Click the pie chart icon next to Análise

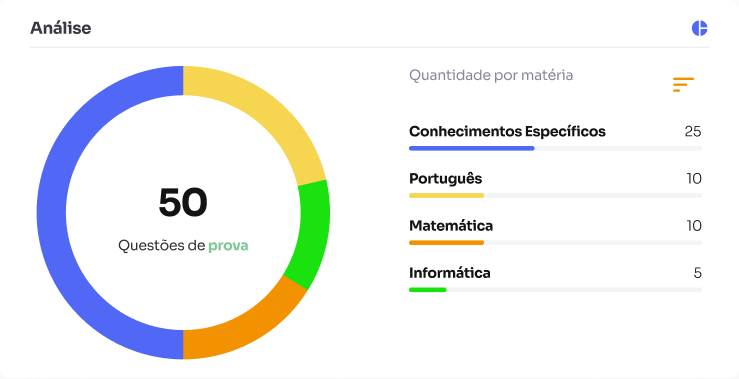pos(700,28)
